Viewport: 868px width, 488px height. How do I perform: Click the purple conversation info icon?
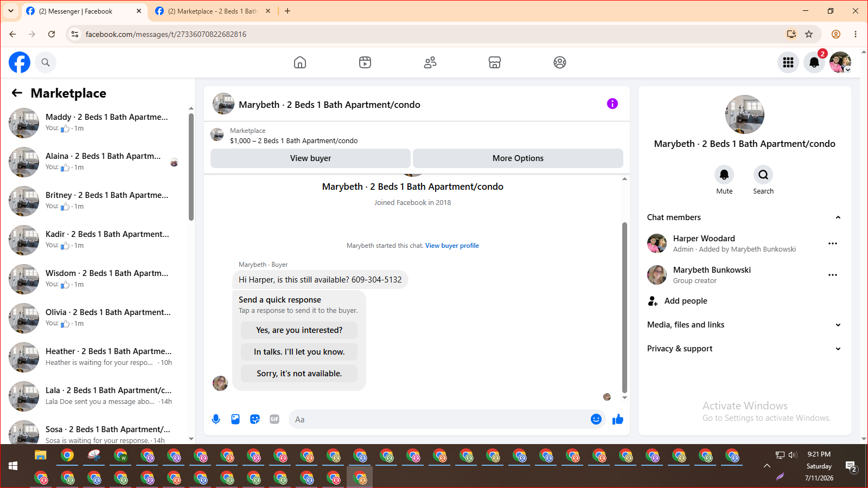pyautogui.click(x=612, y=104)
